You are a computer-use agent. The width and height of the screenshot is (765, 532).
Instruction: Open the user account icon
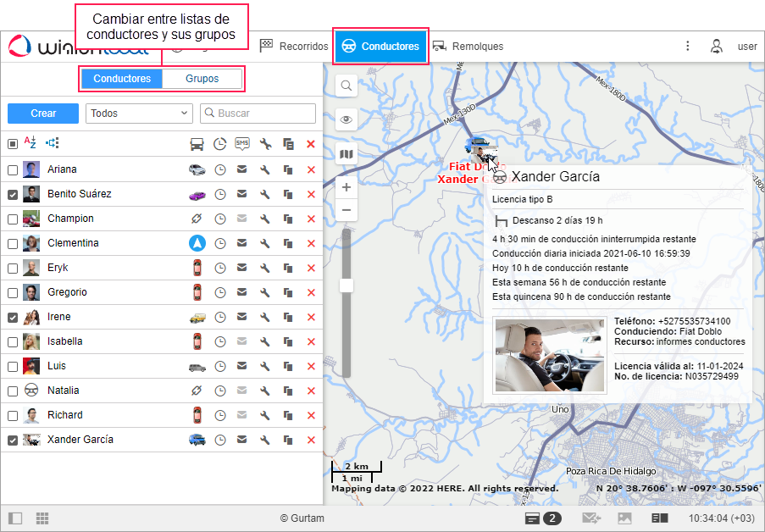(716, 47)
